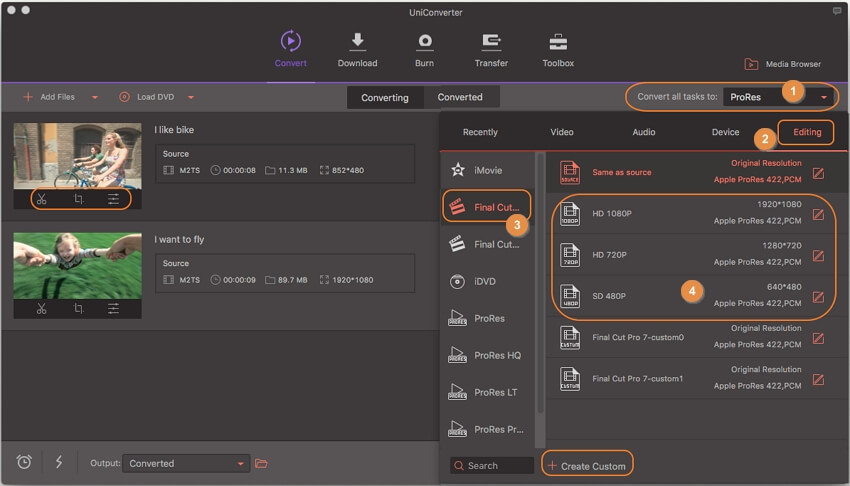Open the Output folder dropdown
Image resolution: width=850 pixels, height=486 pixels.
pos(186,463)
